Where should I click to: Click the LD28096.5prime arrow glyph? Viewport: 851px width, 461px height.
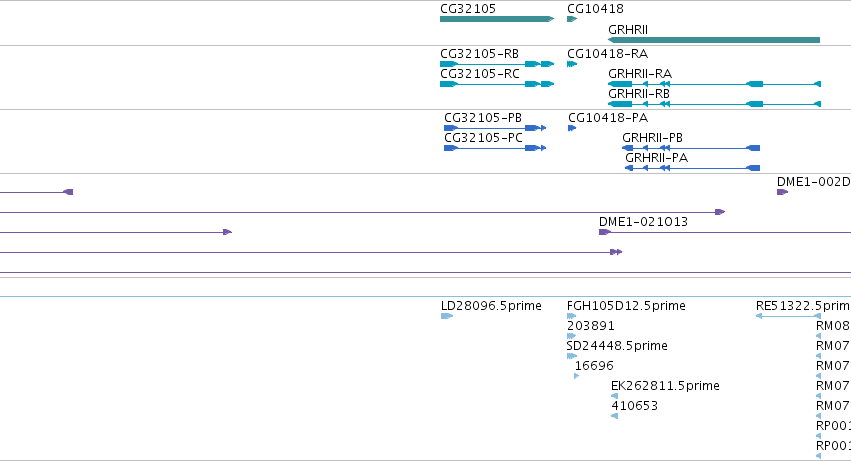click(447, 316)
